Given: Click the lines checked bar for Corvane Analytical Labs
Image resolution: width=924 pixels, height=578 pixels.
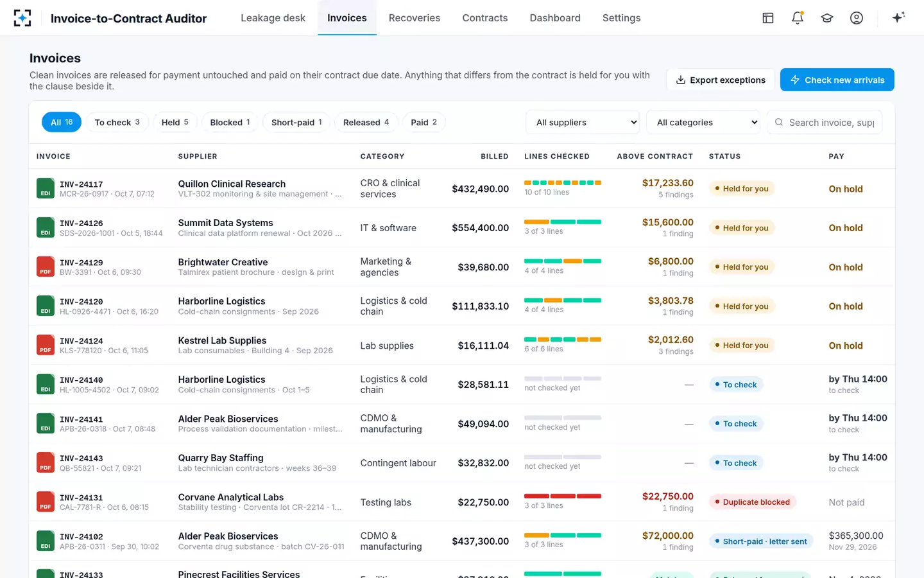Looking at the screenshot, I should [563, 496].
